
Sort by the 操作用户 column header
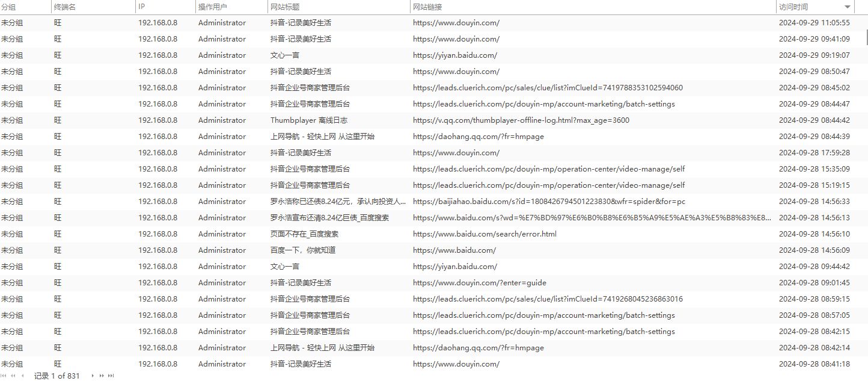point(213,7)
